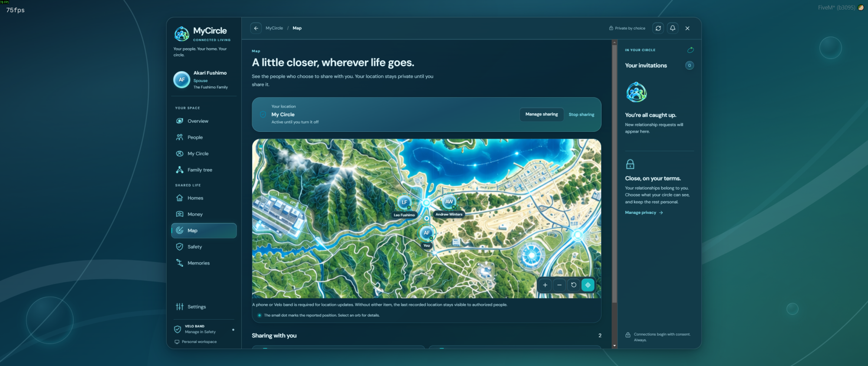Screen dimensions: 868x366
Task: Refresh the In Your Circle panel
Action: coord(690,50)
